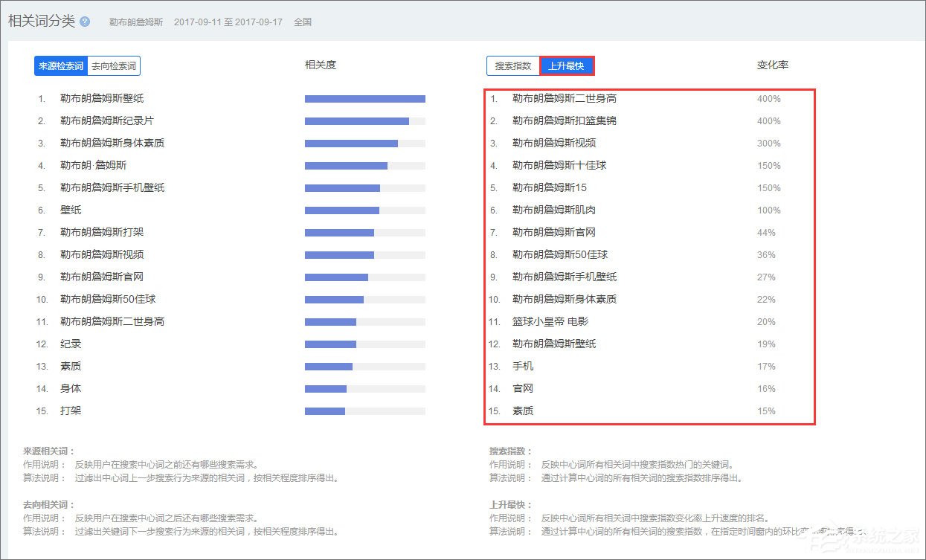Screen dimensions: 926x560
Task: Click 素质 in the right-side rising list
Action: point(523,411)
